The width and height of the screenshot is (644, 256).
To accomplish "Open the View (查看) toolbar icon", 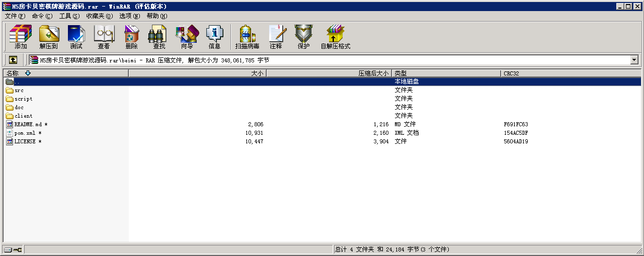I will tap(104, 37).
